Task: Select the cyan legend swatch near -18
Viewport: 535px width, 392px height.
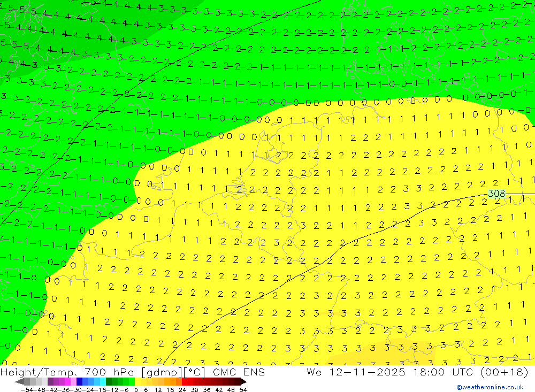Action: (103, 382)
